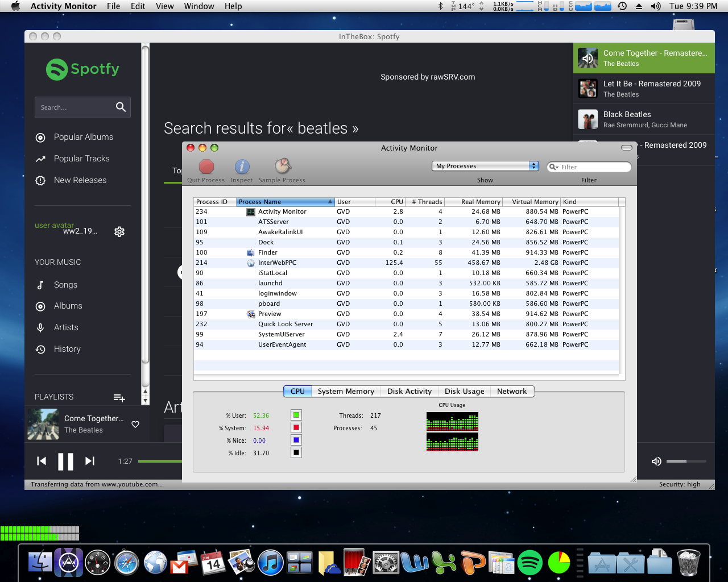Click the eject icon in the menu bar

click(x=639, y=6)
